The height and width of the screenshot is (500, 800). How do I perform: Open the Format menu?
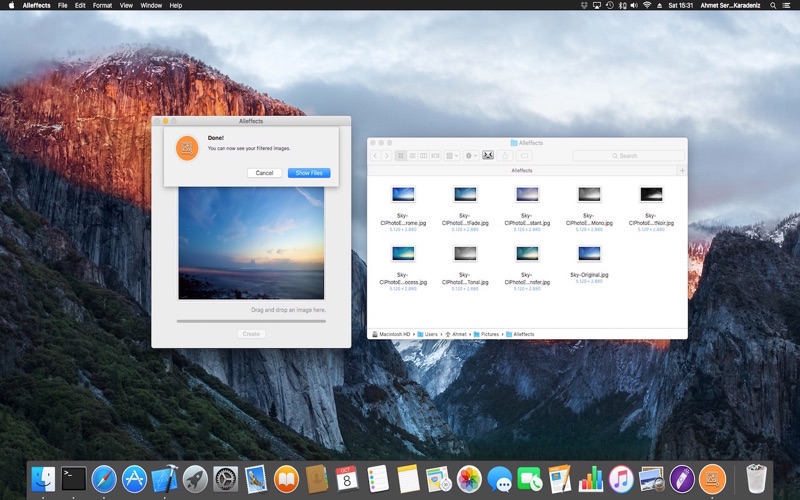tap(102, 5)
